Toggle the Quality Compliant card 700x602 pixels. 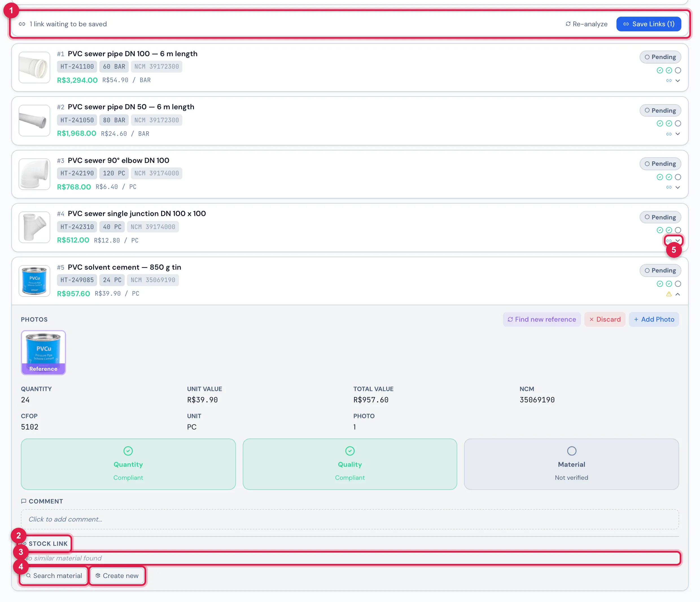[x=350, y=464]
